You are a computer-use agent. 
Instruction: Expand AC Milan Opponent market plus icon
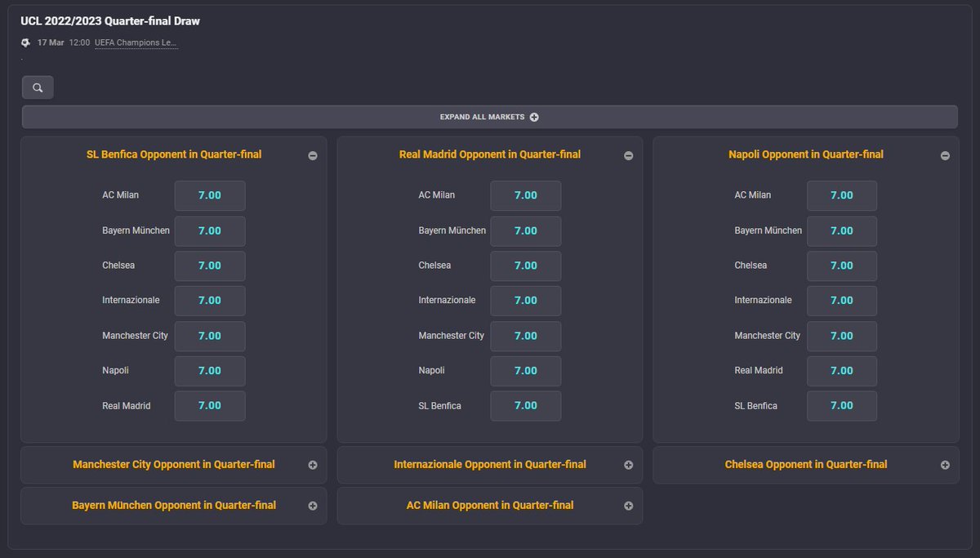629,506
